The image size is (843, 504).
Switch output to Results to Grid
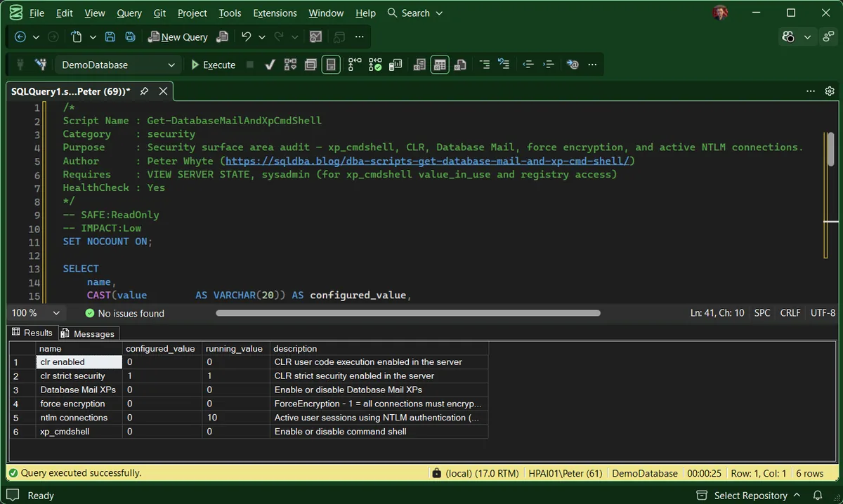pyautogui.click(x=440, y=65)
